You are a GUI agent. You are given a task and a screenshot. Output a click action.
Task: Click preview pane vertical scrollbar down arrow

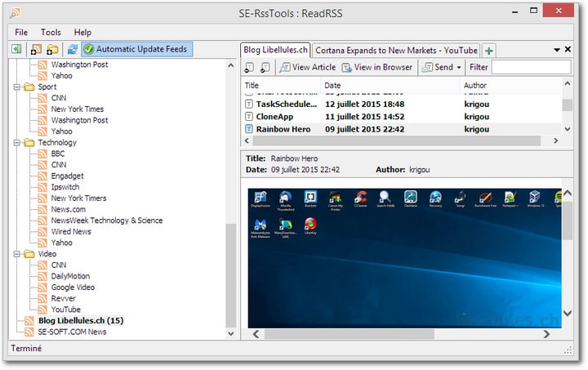tap(568, 313)
